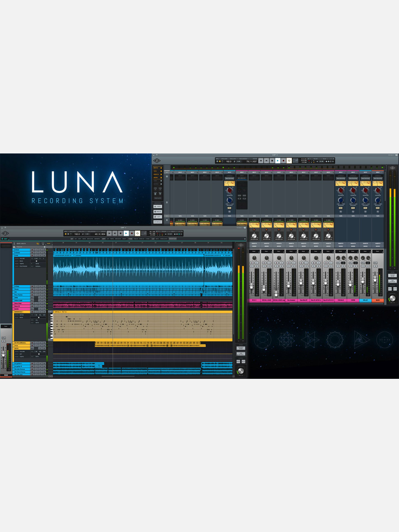Toggle SPILL on the DRM bus track

pos(32,298)
